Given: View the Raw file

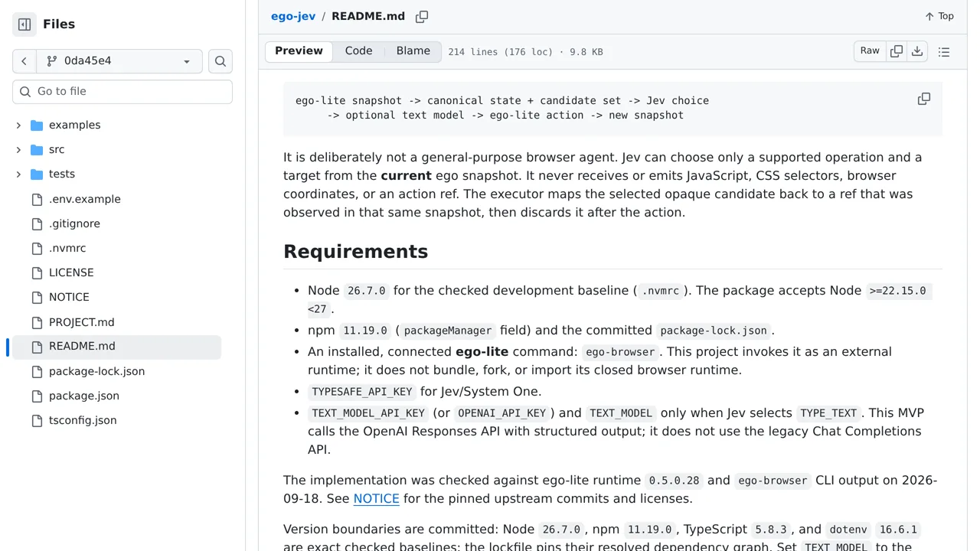Looking at the screenshot, I should point(870,51).
